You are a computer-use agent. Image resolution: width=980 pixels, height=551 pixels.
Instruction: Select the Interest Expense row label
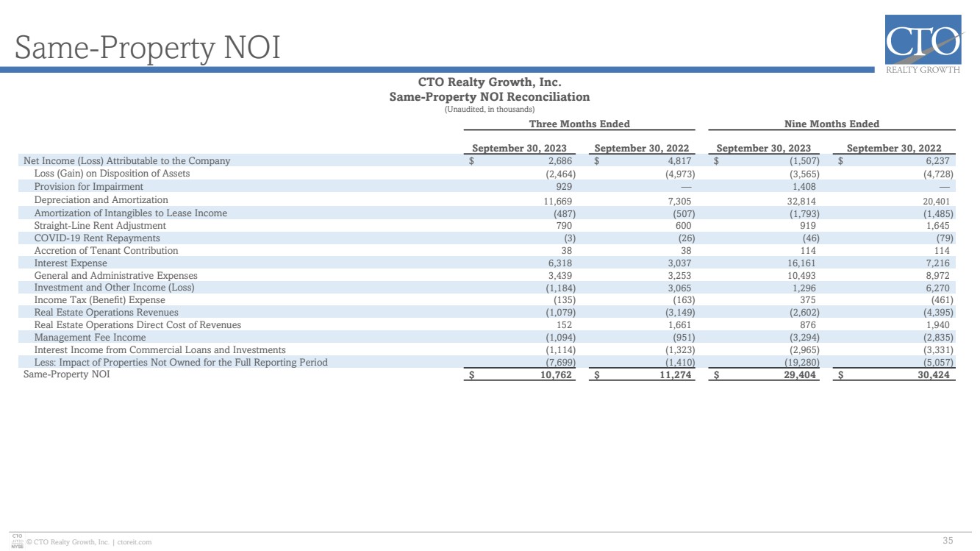click(x=71, y=263)
